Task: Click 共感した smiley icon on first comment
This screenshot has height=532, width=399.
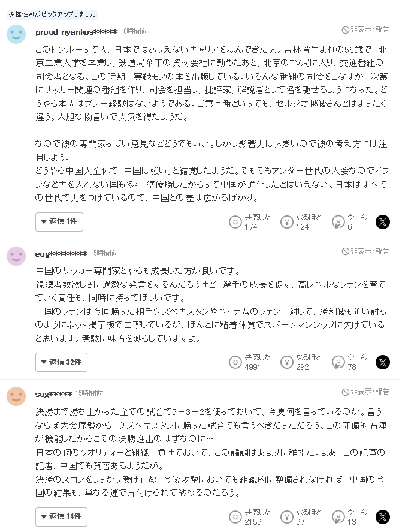Action: [x=235, y=222]
